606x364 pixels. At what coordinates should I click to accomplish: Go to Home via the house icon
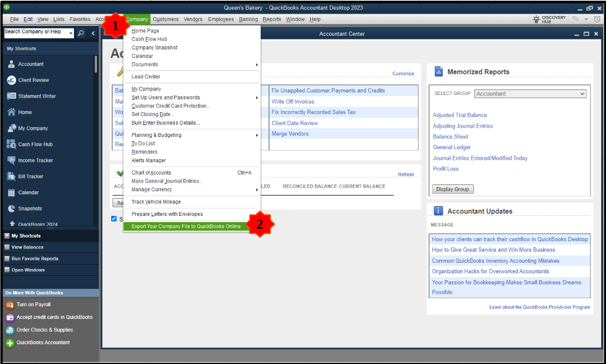[x=11, y=112]
